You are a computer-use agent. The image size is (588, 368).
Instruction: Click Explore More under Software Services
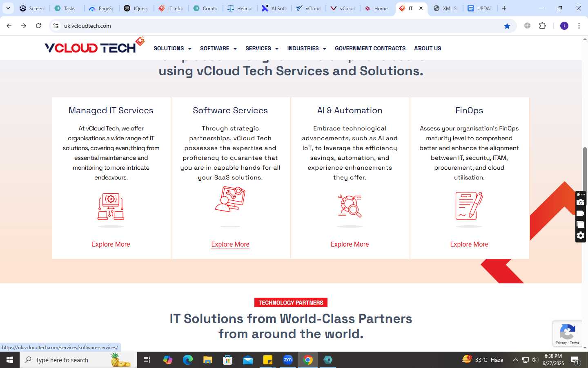pos(230,244)
